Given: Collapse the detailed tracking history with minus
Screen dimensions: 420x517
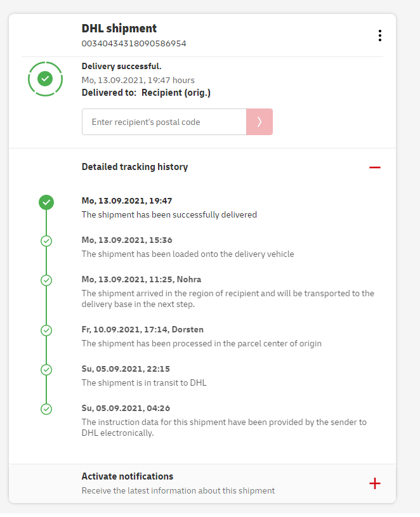Looking at the screenshot, I should [x=374, y=167].
